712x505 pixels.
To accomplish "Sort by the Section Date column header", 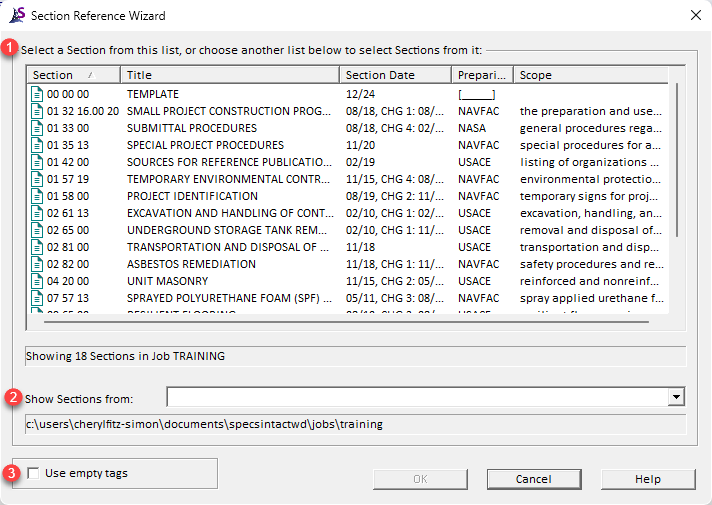I will [396, 75].
